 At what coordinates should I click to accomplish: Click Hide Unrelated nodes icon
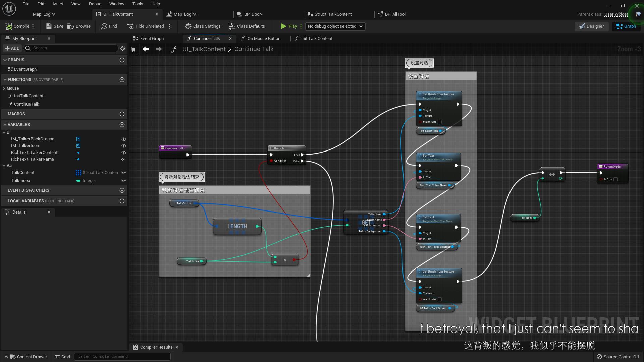click(130, 26)
